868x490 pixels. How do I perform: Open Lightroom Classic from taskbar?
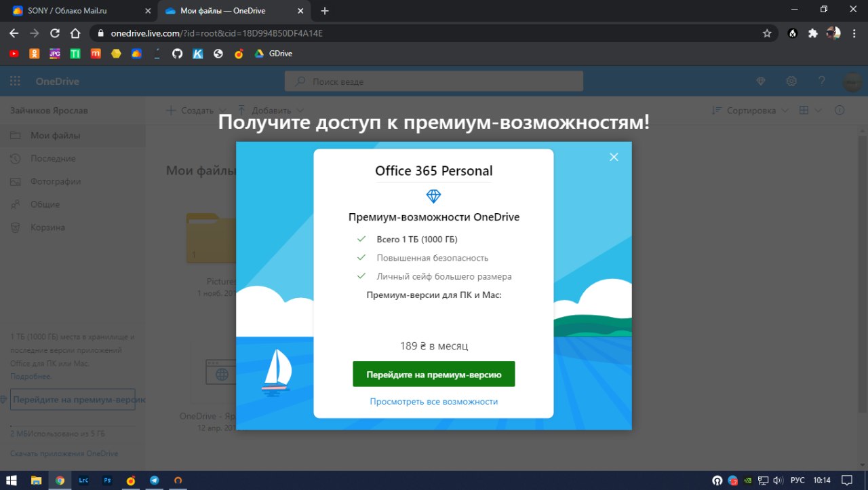coord(83,480)
